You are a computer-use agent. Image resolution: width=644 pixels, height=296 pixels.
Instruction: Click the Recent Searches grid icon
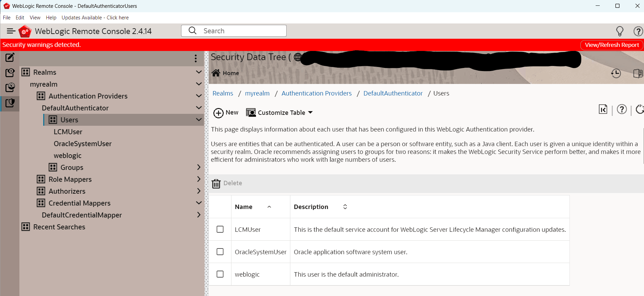26,227
